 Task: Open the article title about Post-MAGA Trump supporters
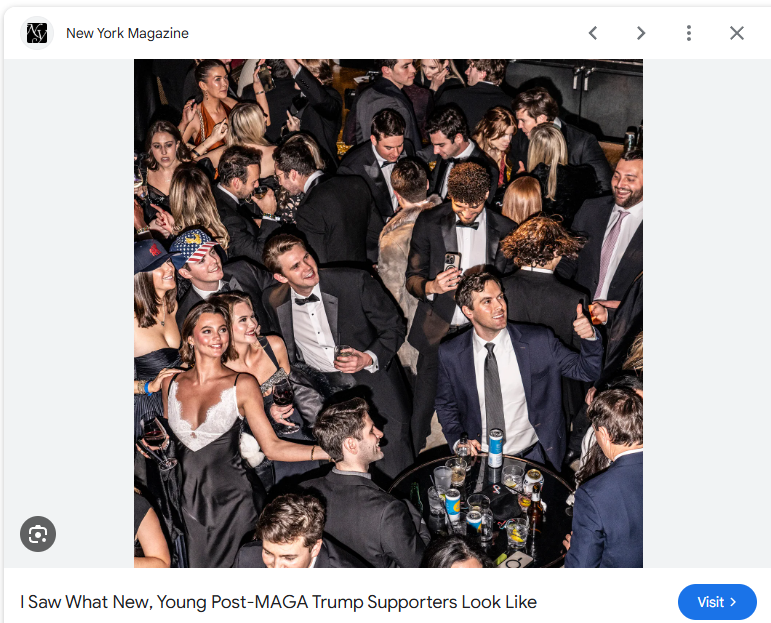278,602
